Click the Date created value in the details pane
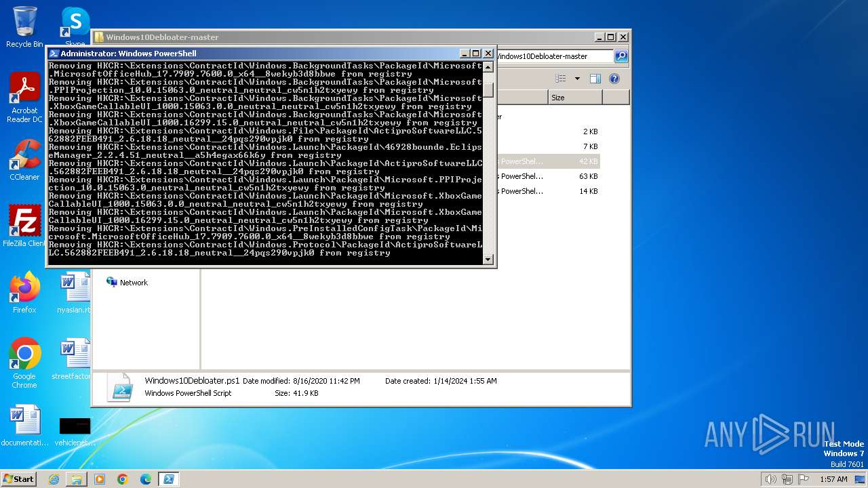868x488 pixels. [465, 381]
